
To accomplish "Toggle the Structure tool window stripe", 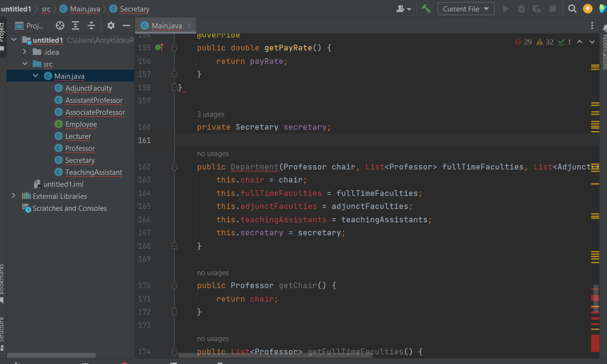I will click(x=2, y=330).
